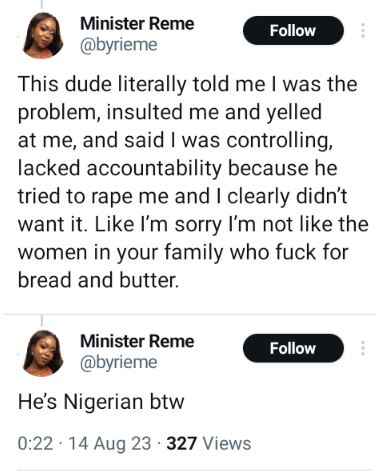
Task: Open tweet starting 'This dude literally told me'
Action: [193, 182]
